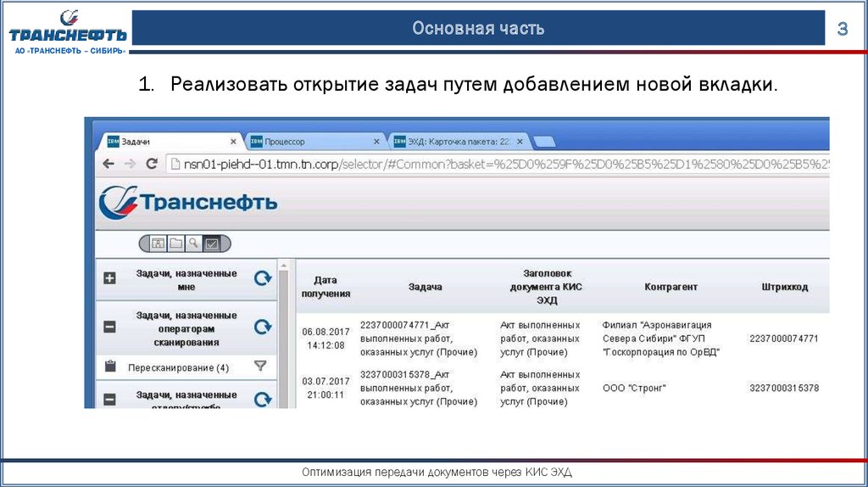Click the clipboard icon beside Пересканирование

click(x=110, y=366)
